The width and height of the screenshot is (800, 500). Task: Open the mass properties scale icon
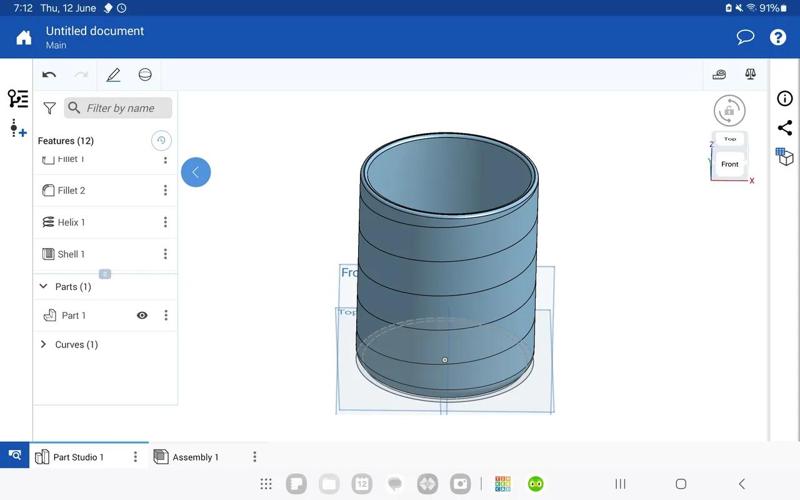(x=750, y=75)
